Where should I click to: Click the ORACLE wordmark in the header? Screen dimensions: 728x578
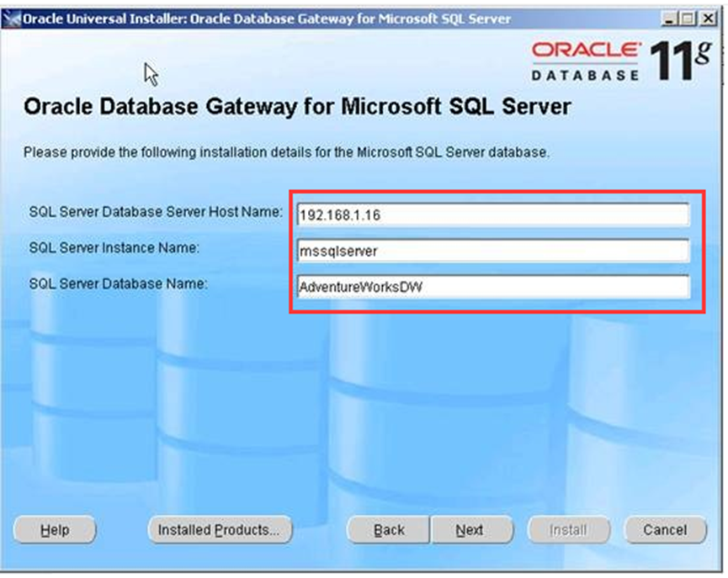click(585, 49)
